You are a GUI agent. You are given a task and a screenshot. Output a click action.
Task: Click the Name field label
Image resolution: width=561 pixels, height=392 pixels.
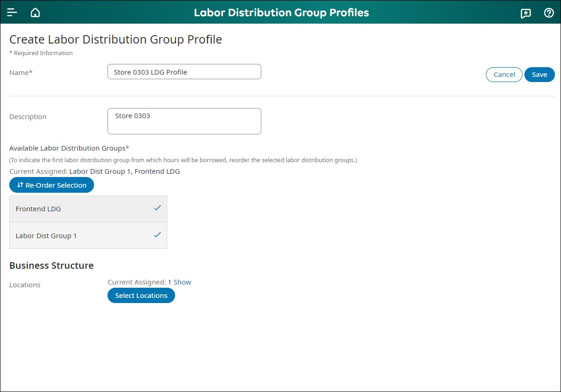click(x=21, y=73)
